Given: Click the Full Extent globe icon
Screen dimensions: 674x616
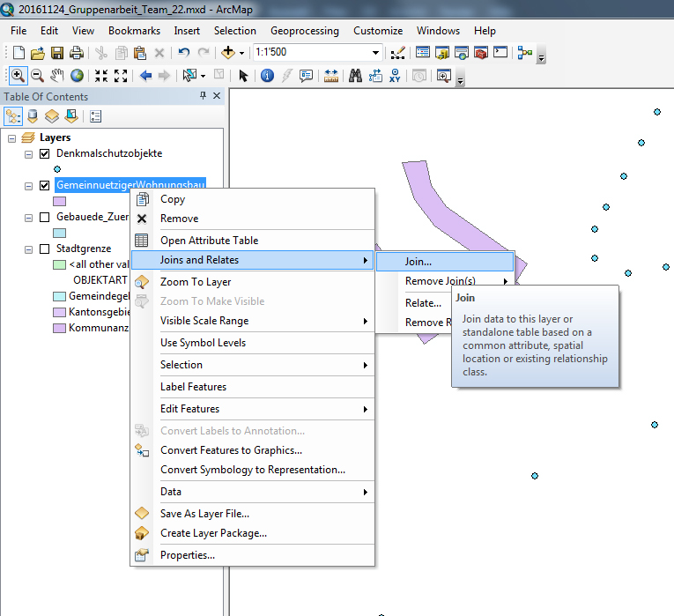Looking at the screenshot, I should coord(78,76).
